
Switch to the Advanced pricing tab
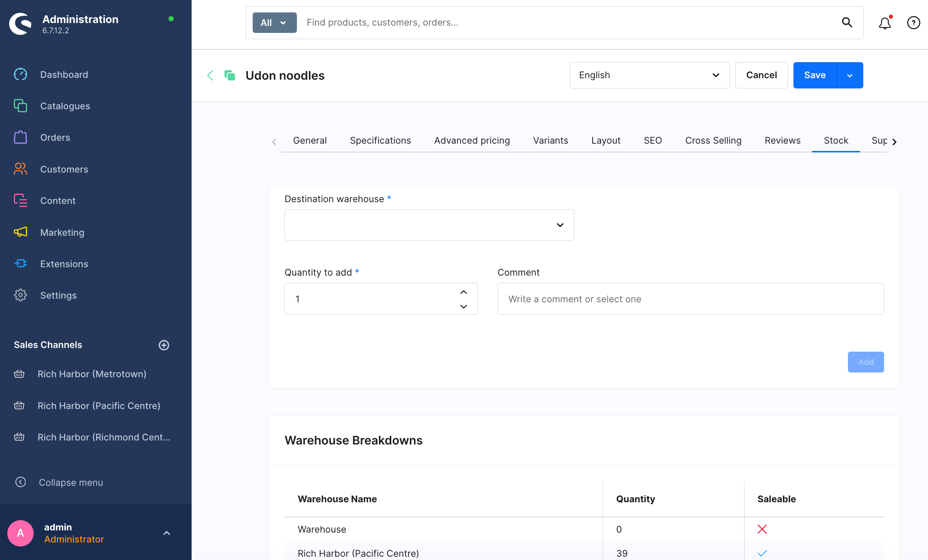472,140
